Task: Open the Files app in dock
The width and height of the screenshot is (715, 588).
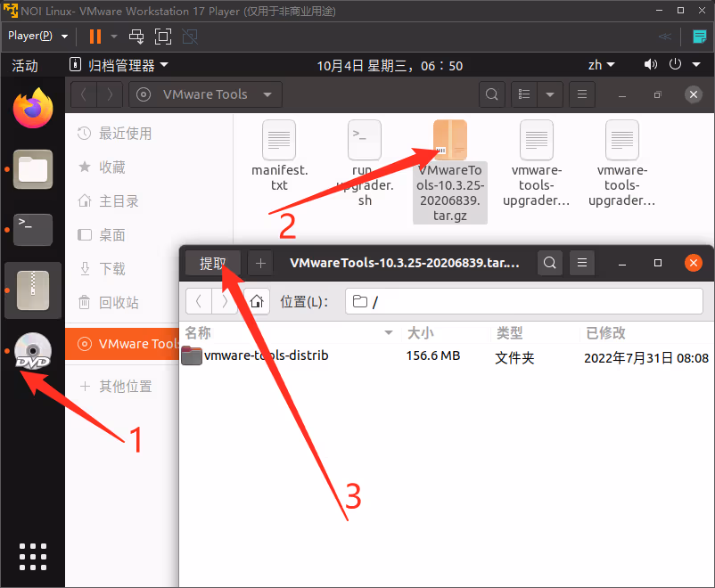Action: [x=33, y=169]
